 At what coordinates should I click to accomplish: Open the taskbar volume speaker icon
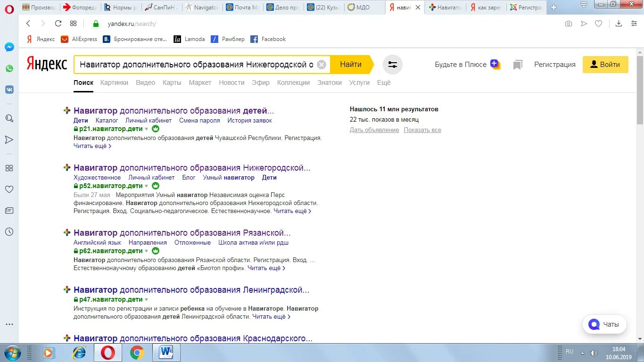594,353
